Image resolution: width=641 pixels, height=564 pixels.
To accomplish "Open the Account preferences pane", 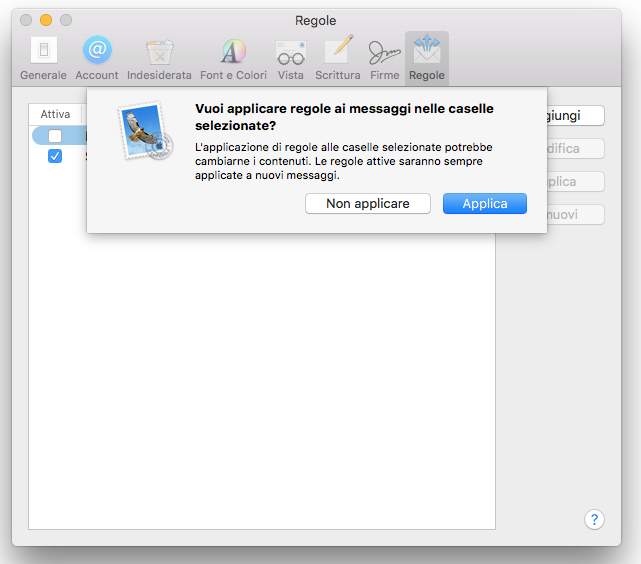I will pos(97,58).
